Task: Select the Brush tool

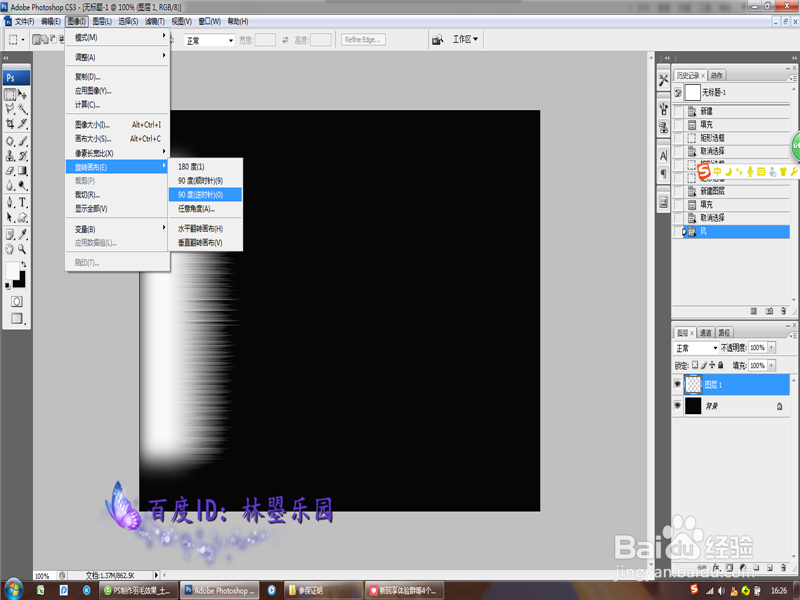Action: click(x=22, y=141)
